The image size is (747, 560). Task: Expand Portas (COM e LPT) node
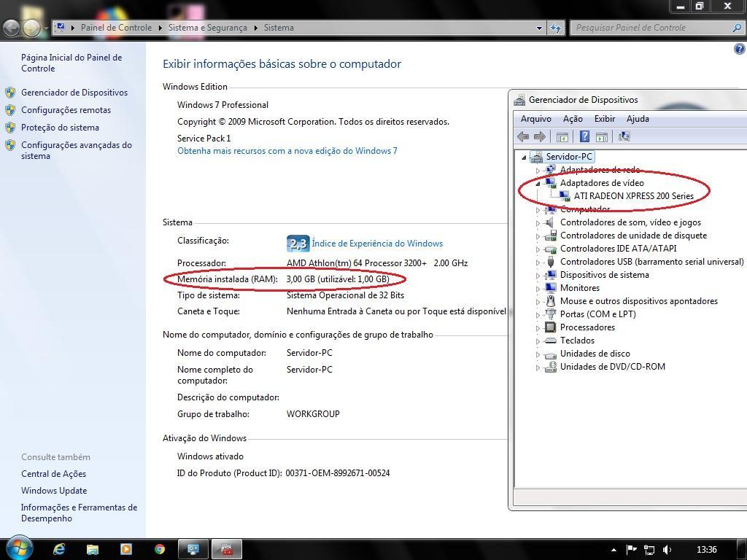(538, 315)
